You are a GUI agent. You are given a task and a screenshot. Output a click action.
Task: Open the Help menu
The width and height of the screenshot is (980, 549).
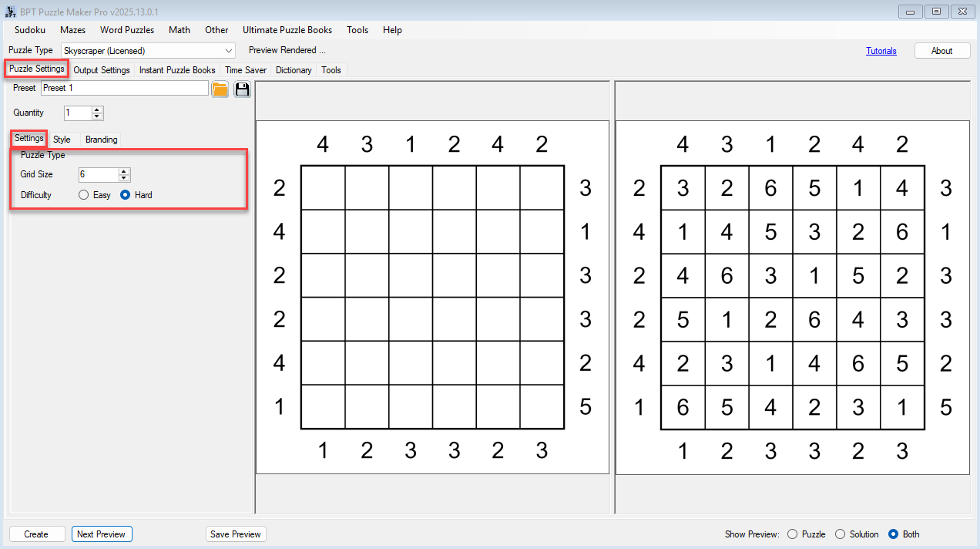(x=392, y=30)
